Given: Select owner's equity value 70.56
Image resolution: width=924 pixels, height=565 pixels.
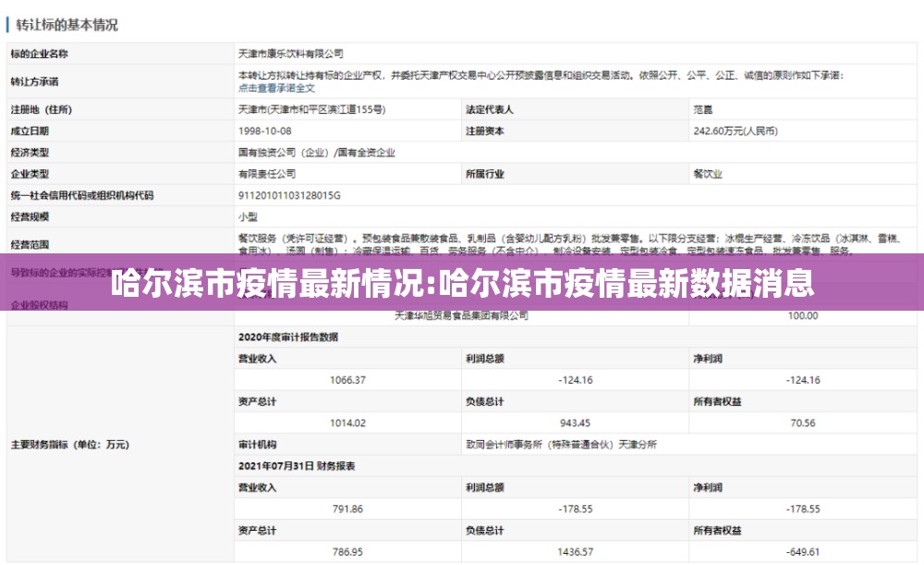Looking at the screenshot, I should (x=803, y=423).
